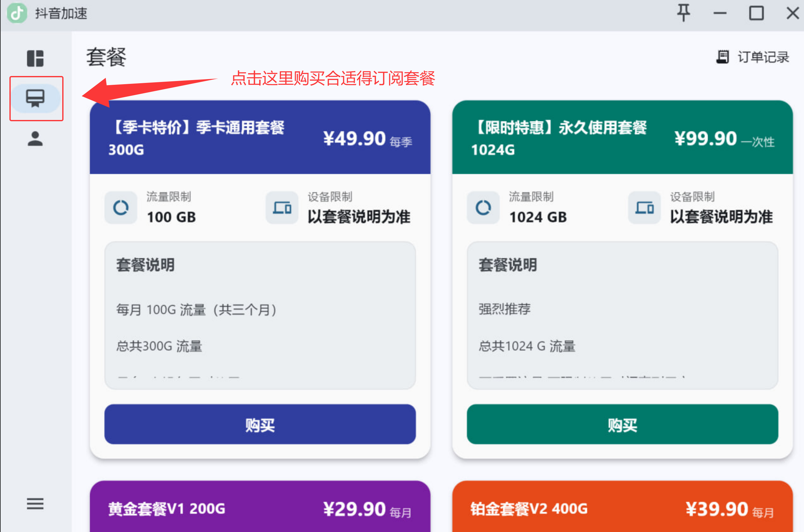Click 以套餐说明为准 in 季卡 card
This screenshot has height=532, width=804.
click(359, 217)
